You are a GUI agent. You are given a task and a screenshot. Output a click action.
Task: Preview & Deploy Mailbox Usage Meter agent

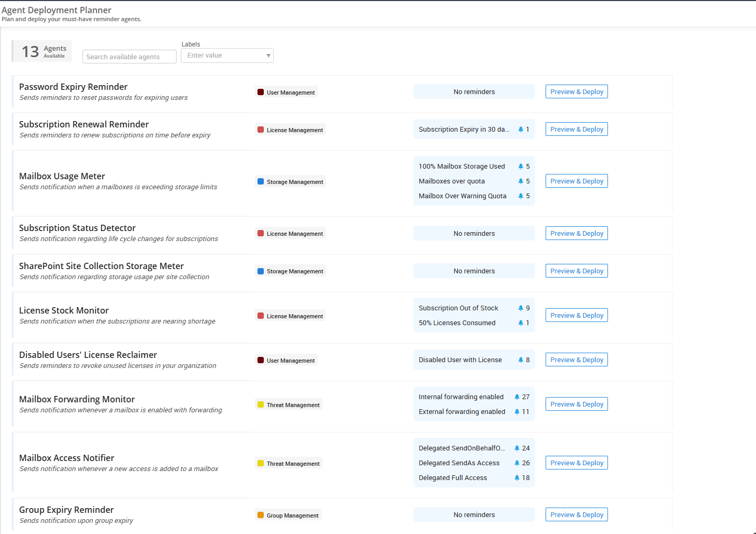coord(576,181)
